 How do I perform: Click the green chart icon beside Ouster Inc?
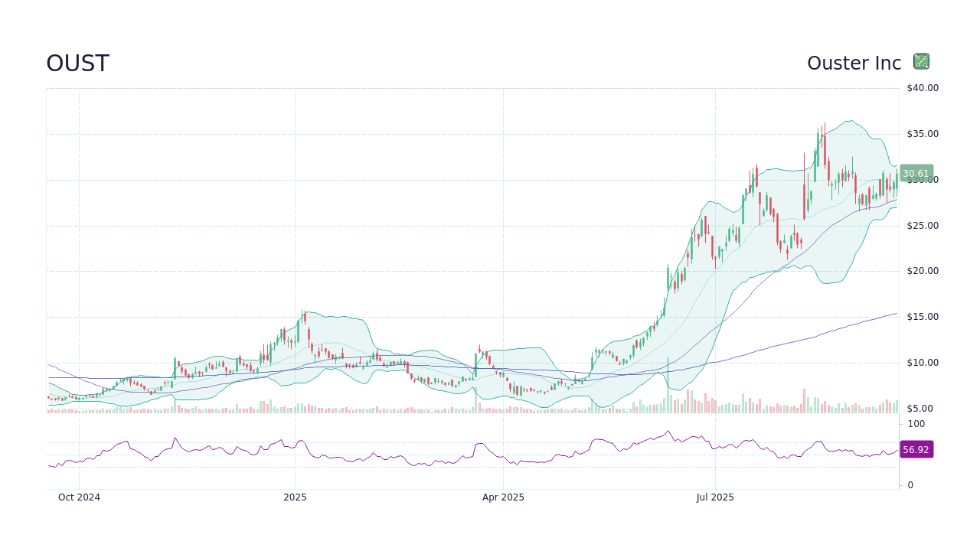(920, 61)
